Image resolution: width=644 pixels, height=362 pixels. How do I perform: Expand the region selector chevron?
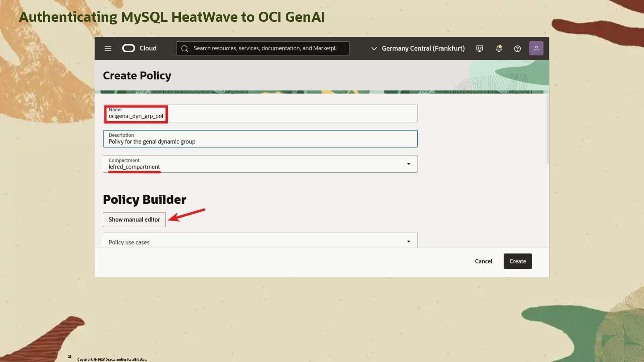tap(374, 49)
